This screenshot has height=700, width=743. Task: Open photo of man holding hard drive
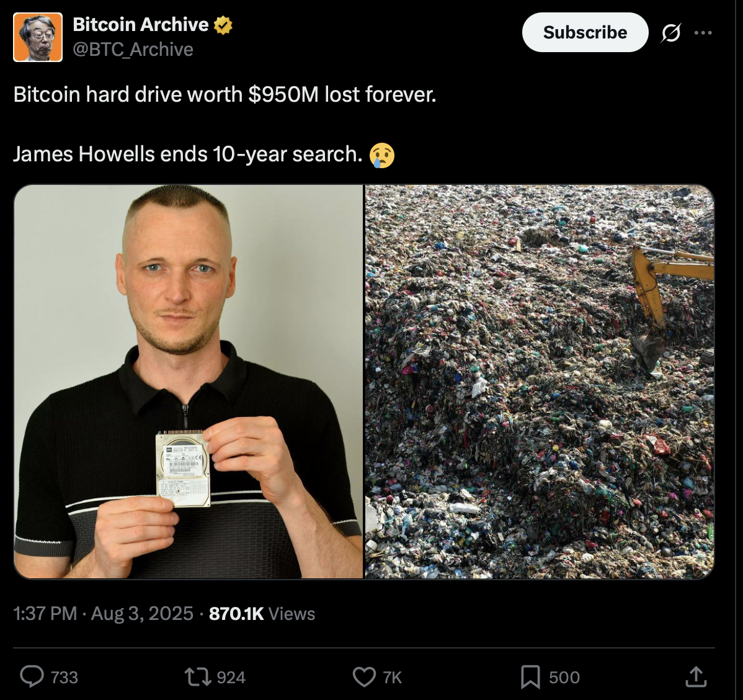189,382
